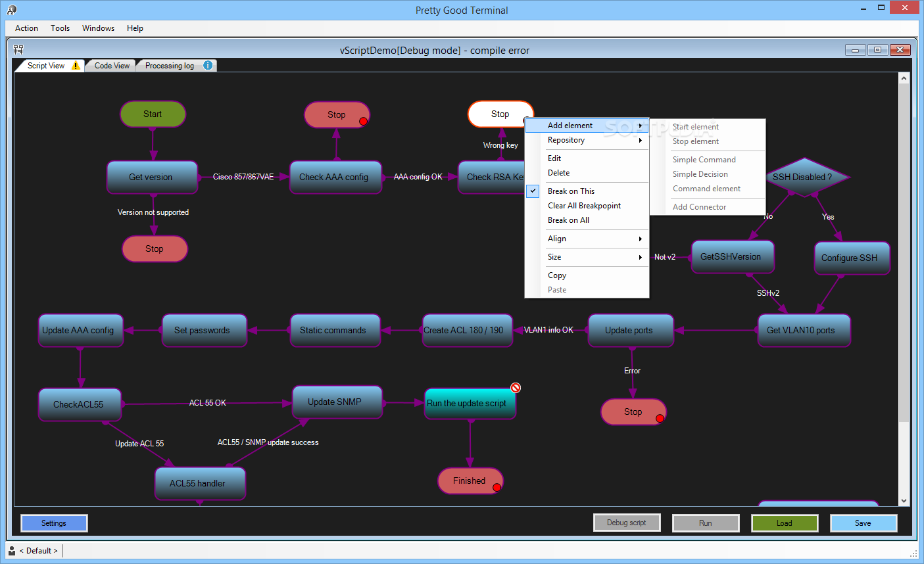Click the Save button
Image resolution: width=924 pixels, height=564 pixels.
pyautogui.click(x=863, y=523)
